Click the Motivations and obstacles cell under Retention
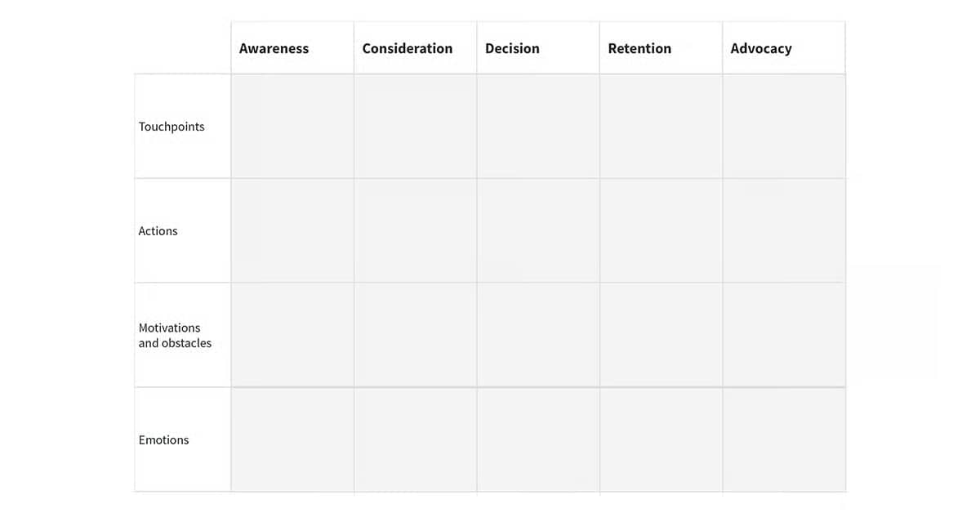 (x=661, y=336)
